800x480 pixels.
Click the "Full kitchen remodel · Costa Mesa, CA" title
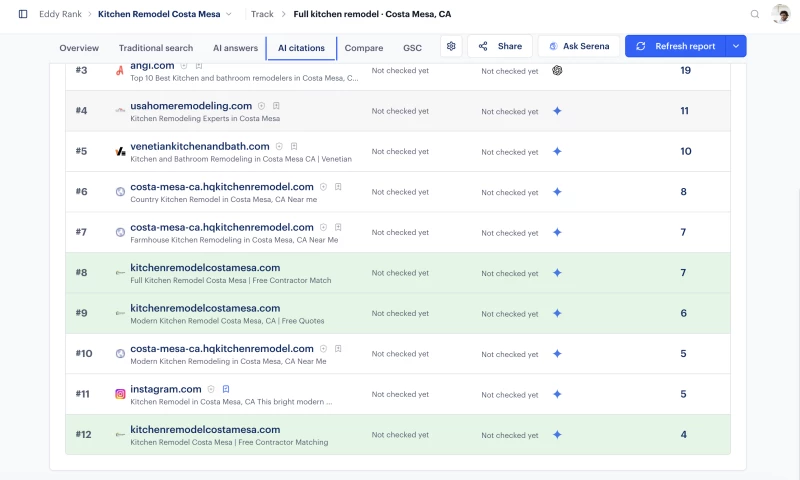[x=372, y=14]
